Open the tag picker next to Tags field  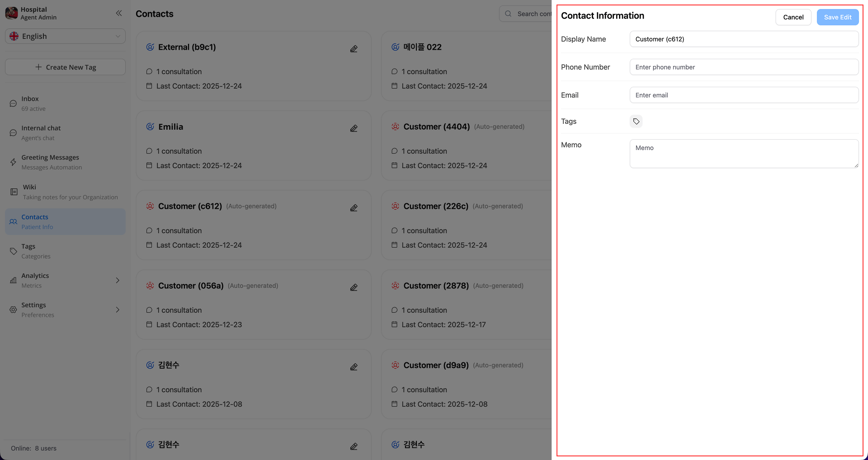[x=636, y=121]
